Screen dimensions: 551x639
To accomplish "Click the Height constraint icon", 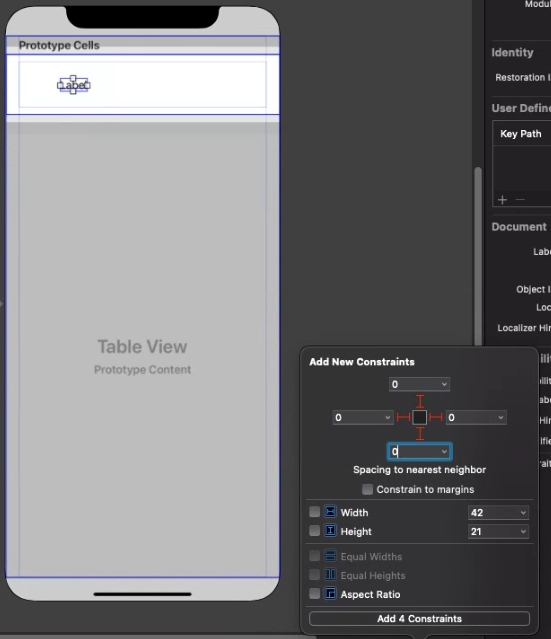I will coord(330,531).
